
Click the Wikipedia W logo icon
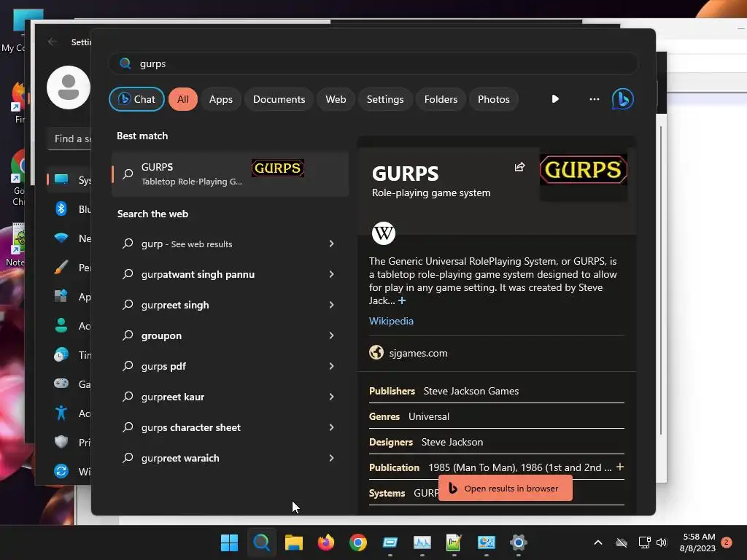(x=384, y=233)
